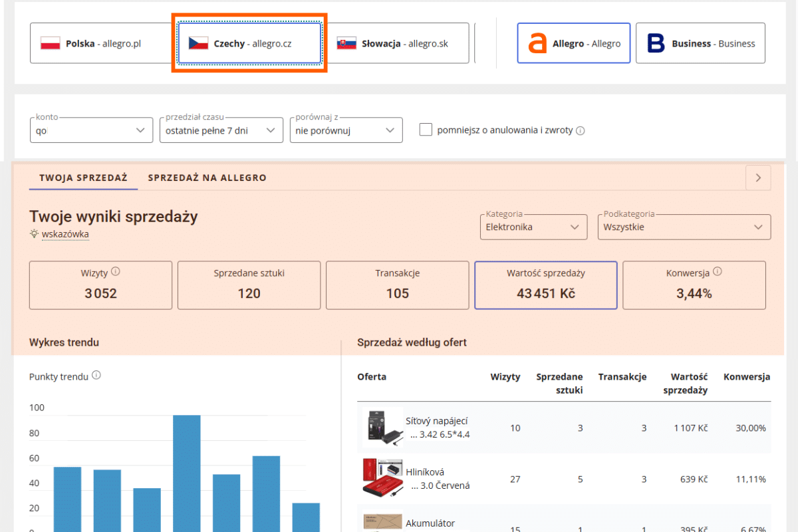Click the orange Allegro logo icon
Viewport: 798px width, 532px height.
coord(537,43)
